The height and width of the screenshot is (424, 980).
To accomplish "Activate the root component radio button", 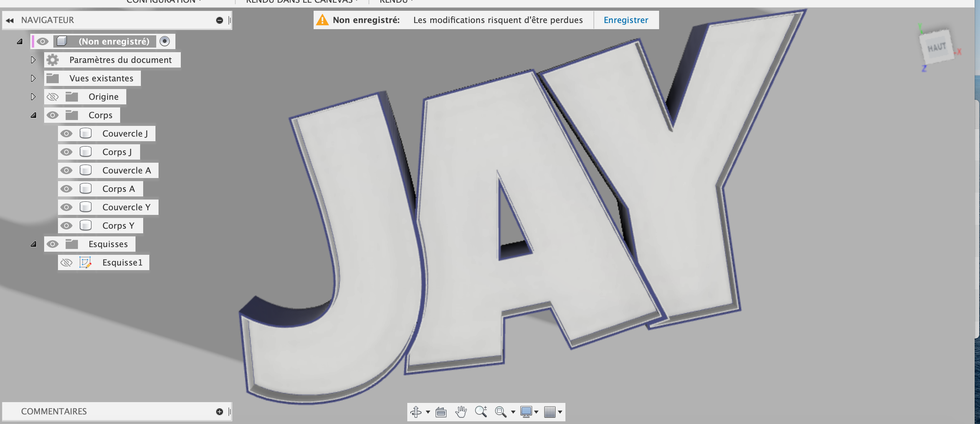I will [x=165, y=41].
